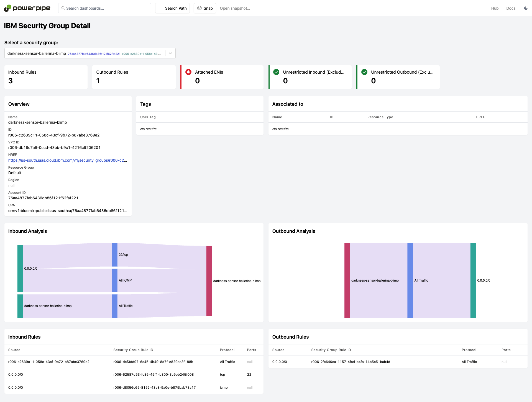Click the Attached ENIs alarm bell icon
532x402 pixels.
188,72
